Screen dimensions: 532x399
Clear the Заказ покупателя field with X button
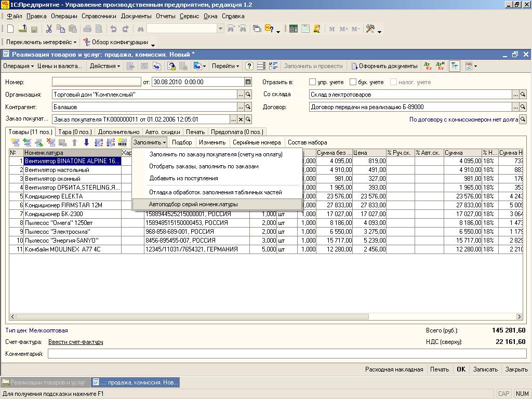(x=241, y=119)
